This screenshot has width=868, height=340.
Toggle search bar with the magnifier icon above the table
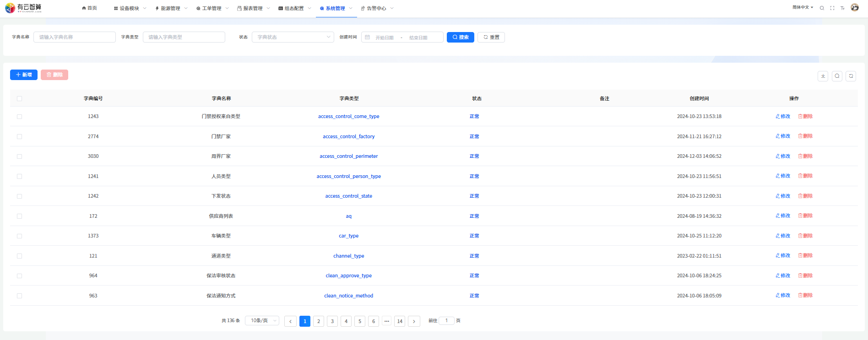coord(837,76)
